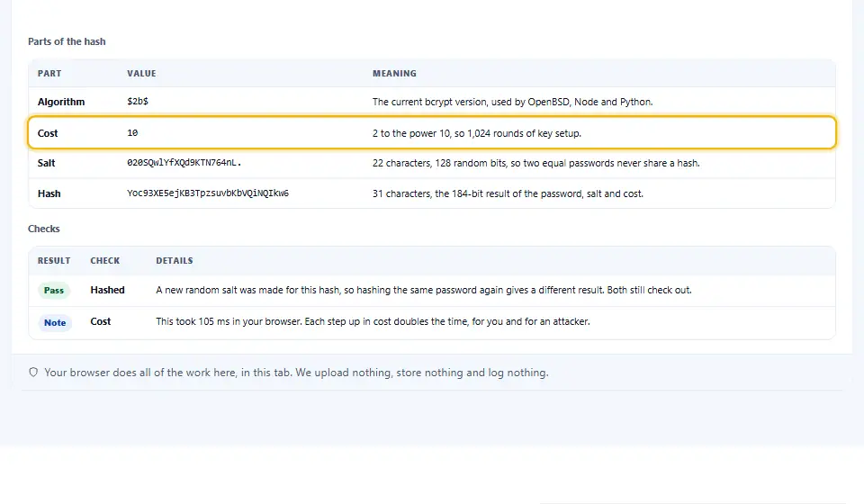Click the 1,024 rounds of key setup meaning

click(x=477, y=132)
